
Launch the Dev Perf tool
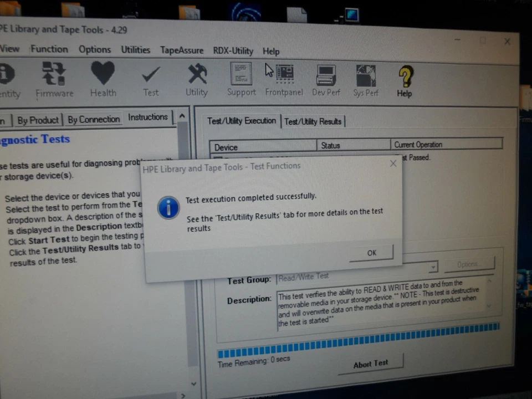326,81
